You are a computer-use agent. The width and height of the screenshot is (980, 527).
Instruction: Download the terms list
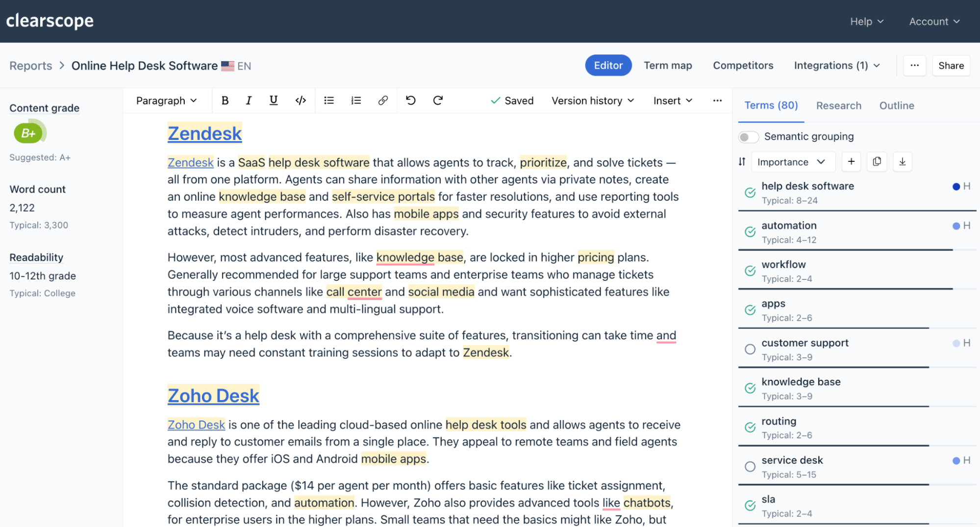pos(902,162)
